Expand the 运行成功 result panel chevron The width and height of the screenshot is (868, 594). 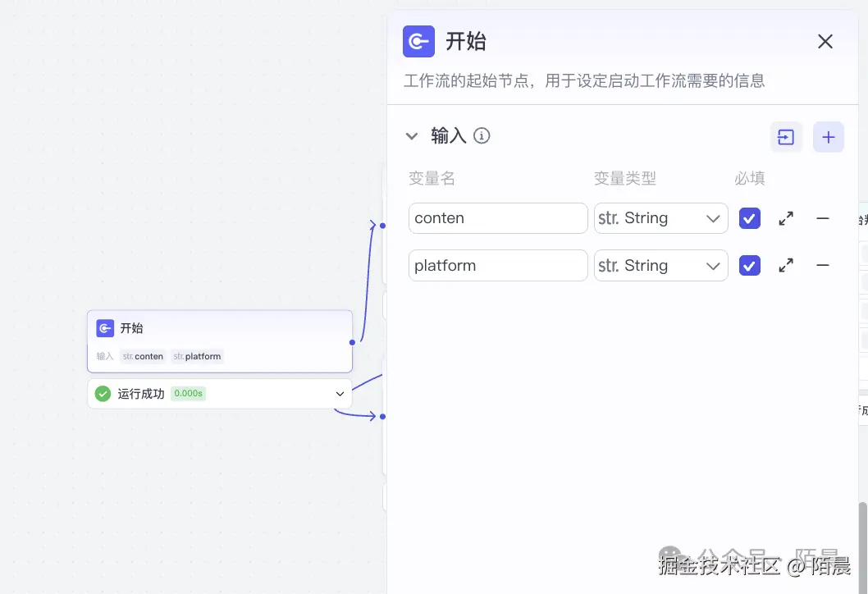(x=340, y=393)
